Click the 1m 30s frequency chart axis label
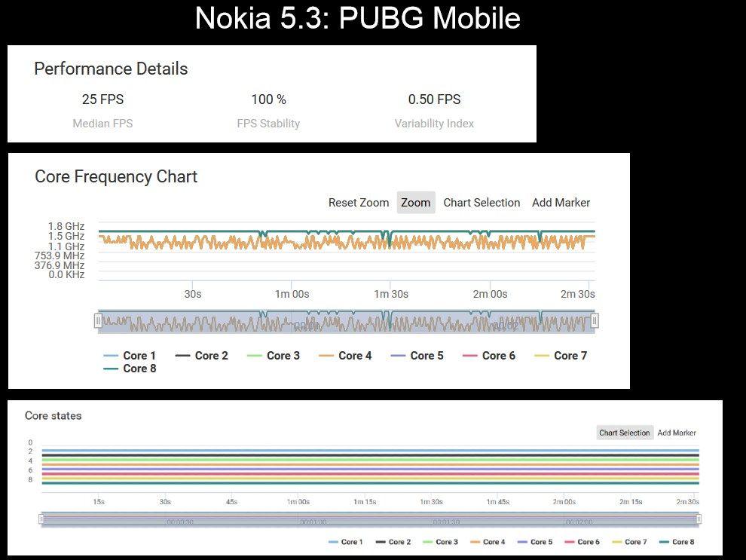 click(x=391, y=294)
